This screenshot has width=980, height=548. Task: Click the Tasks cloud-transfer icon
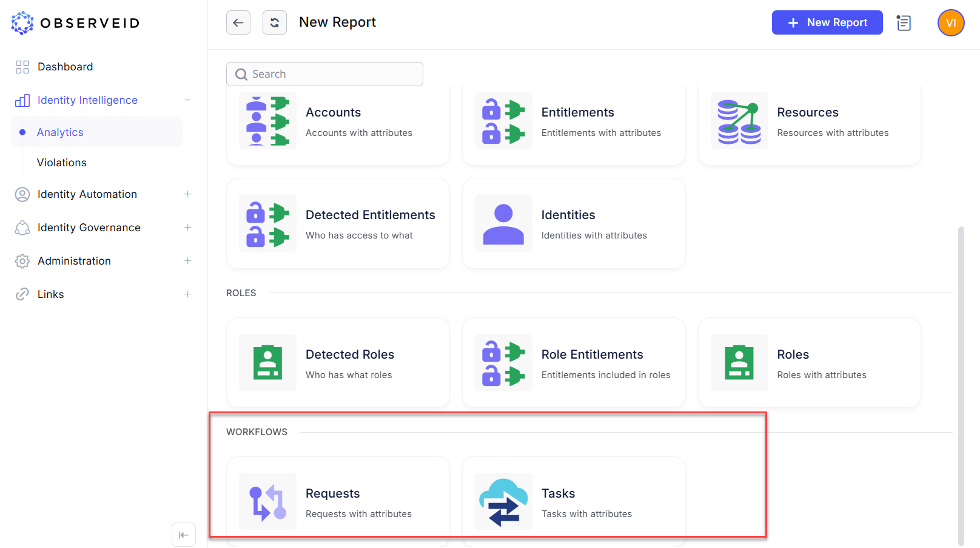click(503, 501)
